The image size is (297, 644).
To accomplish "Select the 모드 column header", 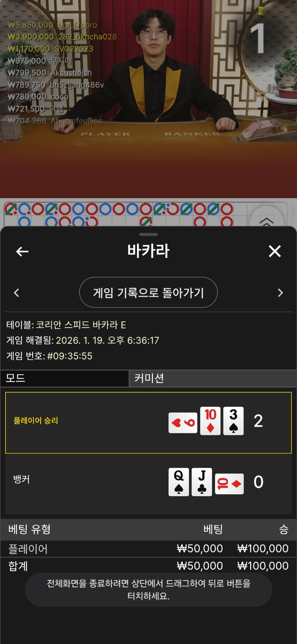I will point(65,378).
